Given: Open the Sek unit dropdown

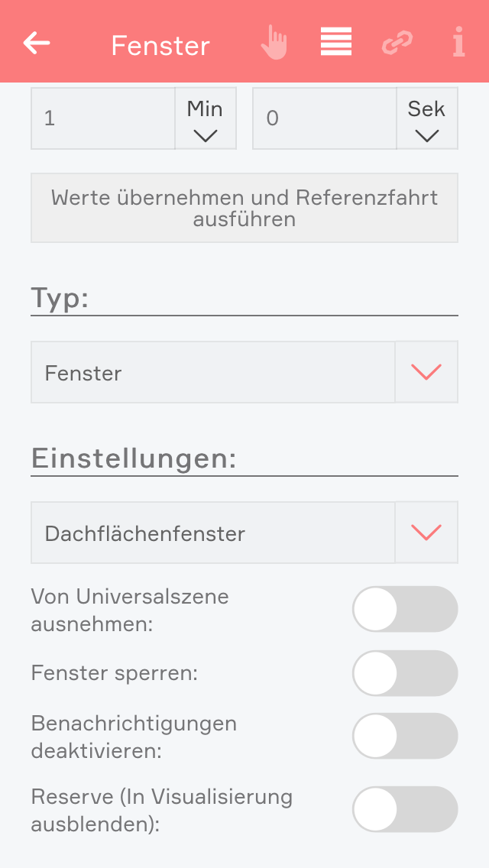Looking at the screenshot, I should (426, 119).
